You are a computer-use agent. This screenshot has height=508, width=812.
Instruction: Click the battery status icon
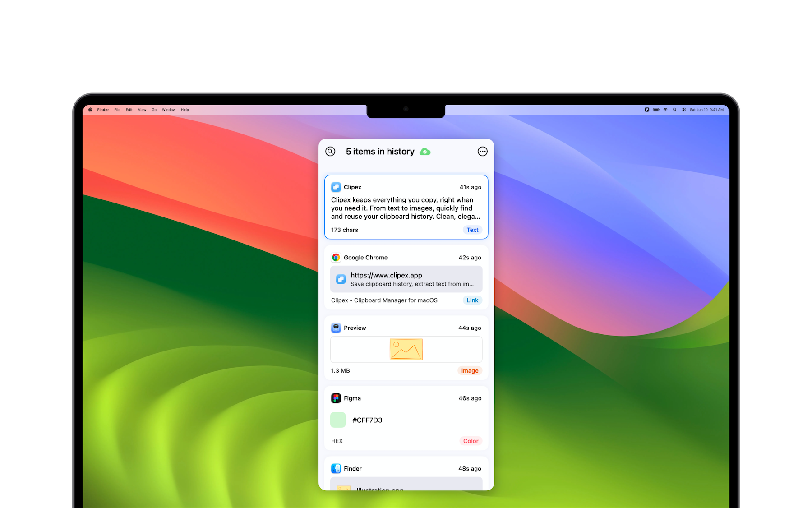(656, 110)
